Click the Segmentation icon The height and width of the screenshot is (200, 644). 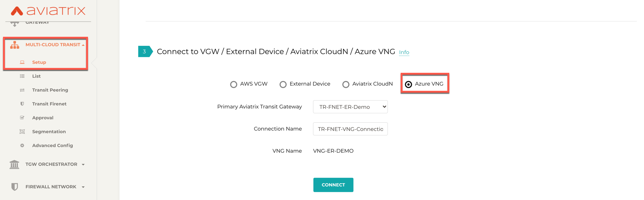pyautogui.click(x=22, y=132)
